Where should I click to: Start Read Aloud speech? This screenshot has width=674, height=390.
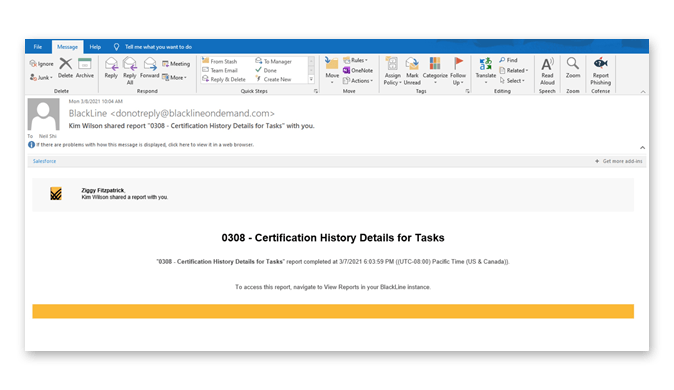547,71
